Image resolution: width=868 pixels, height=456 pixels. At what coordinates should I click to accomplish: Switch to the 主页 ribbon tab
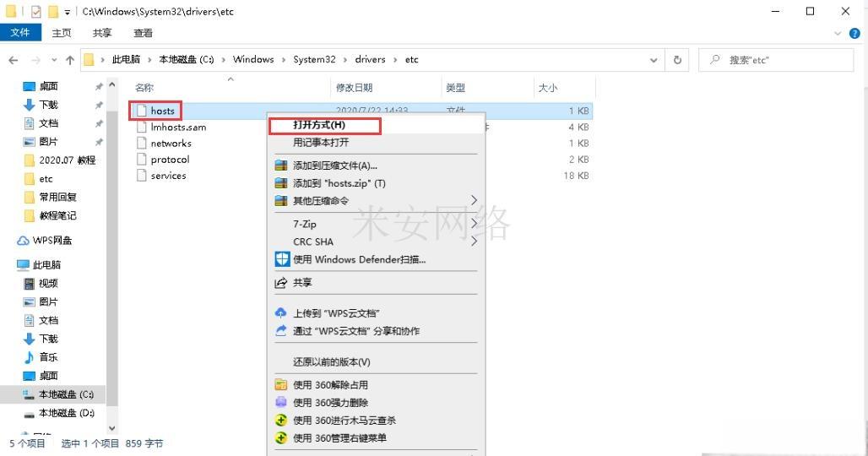(x=62, y=33)
